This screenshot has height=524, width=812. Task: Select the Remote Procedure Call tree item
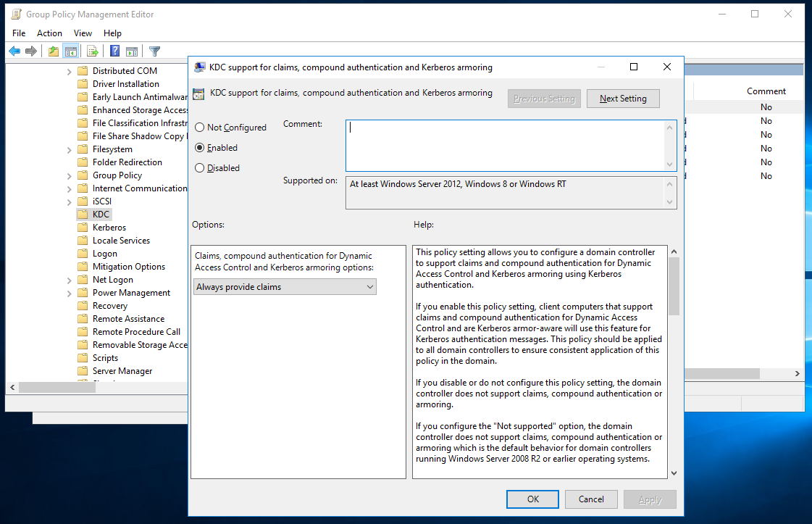point(136,332)
